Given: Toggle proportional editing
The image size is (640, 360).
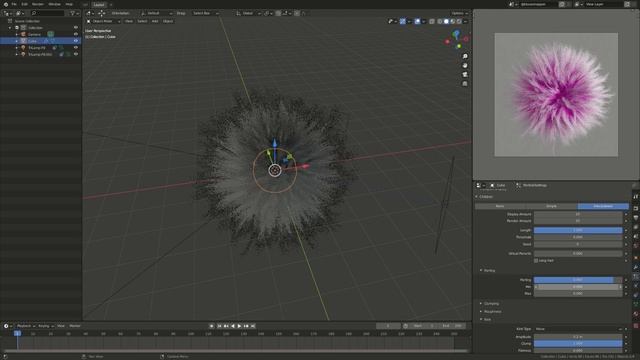Looking at the screenshot, I should pos(297,13).
